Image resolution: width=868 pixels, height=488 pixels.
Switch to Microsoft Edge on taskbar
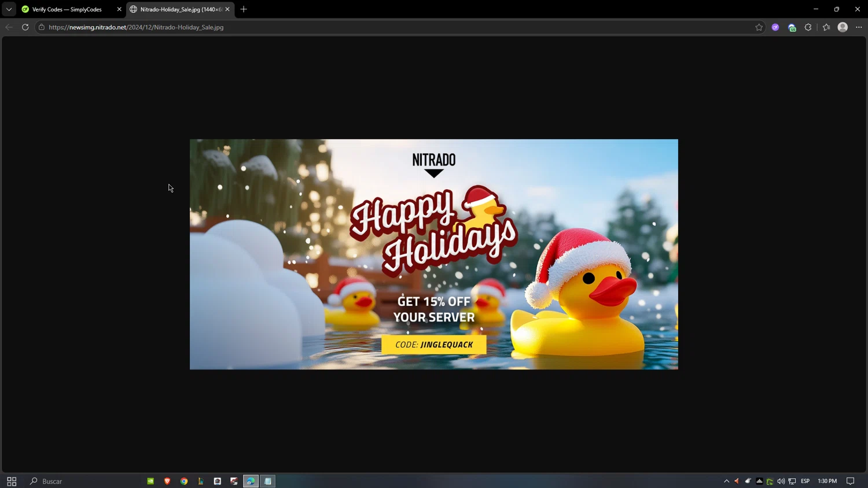pyautogui.click(x=251, y=481)
